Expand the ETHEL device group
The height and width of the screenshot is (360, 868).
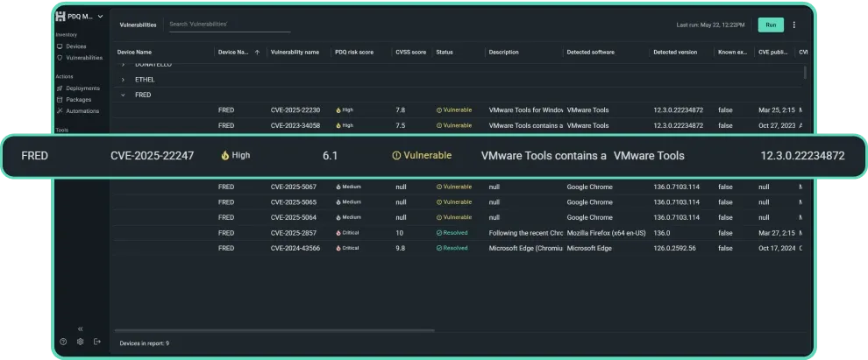coord(123,80)
